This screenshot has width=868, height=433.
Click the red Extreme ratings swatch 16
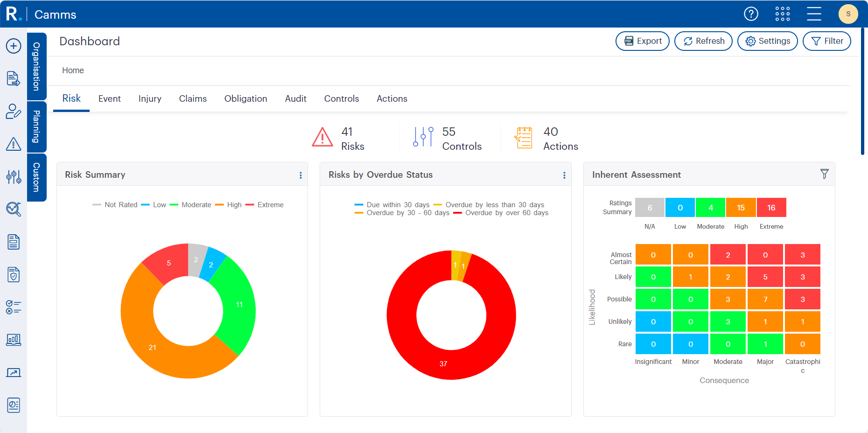pos(771,208)
